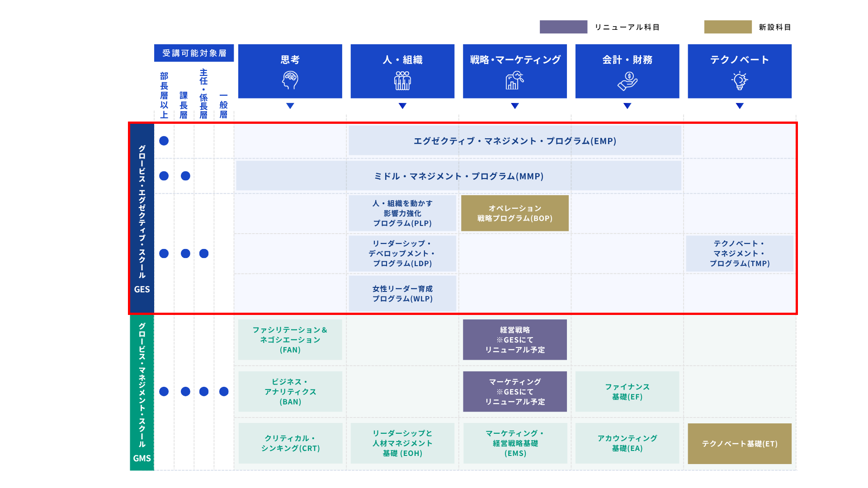Open リーダーシップと人材マネジメント基礎(EOH)
This screenshot has height=488, width=868.
coord(402,443)
